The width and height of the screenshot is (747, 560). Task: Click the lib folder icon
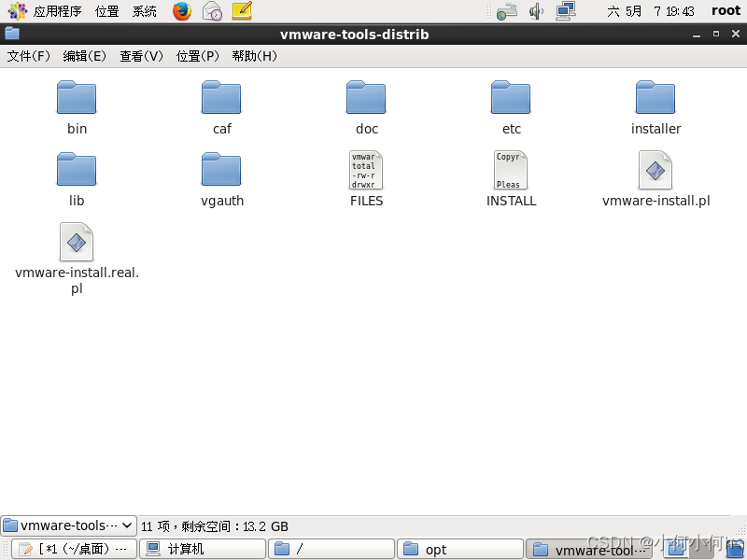tap(77, 169)
